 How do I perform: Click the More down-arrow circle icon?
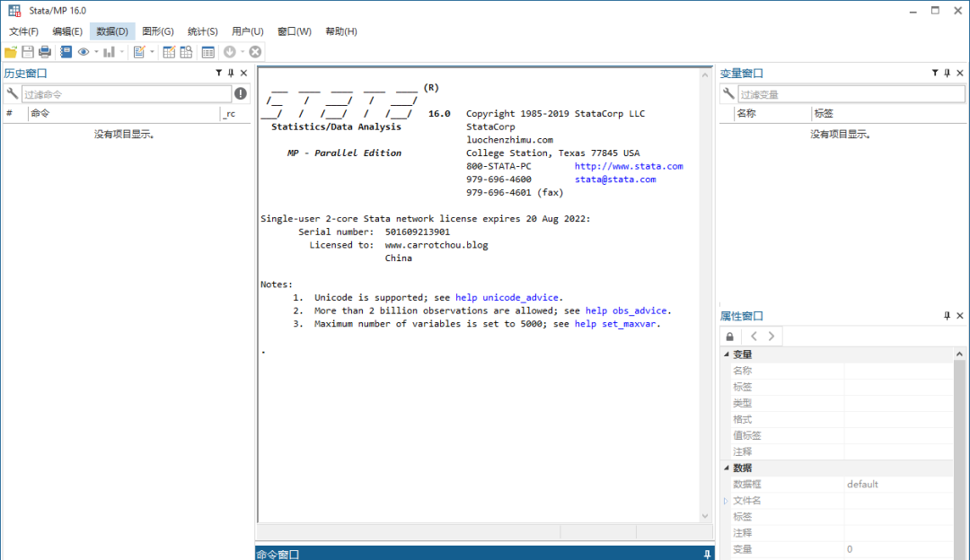[230, 53]
